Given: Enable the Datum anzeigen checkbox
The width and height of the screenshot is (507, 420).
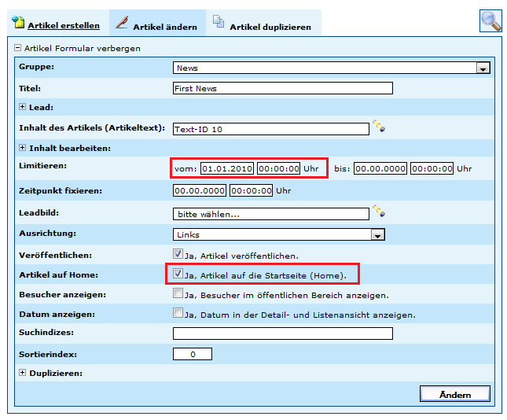Looking at the screenshot, I should (x=178, y=313).
